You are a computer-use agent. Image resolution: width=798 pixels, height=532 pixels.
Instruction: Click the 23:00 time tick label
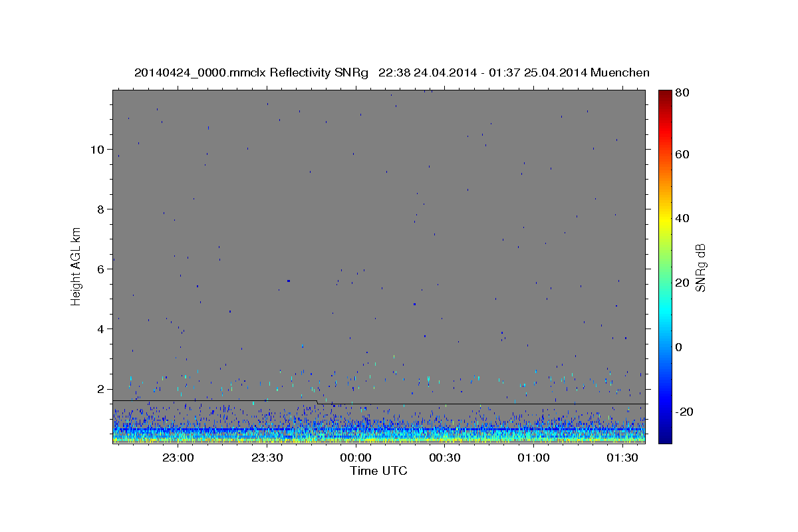(178, 458)
